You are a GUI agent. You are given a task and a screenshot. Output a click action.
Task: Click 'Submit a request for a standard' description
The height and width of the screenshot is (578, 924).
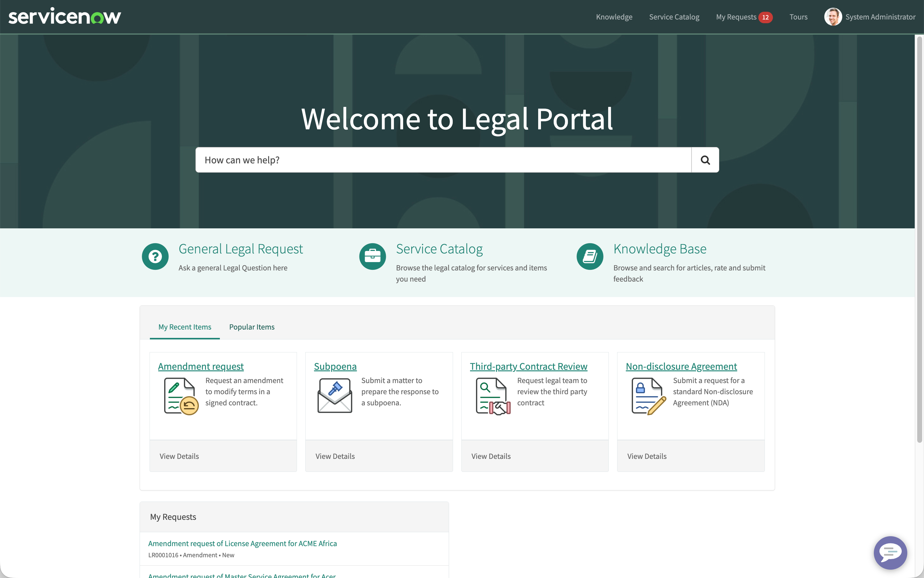(713, 391)
